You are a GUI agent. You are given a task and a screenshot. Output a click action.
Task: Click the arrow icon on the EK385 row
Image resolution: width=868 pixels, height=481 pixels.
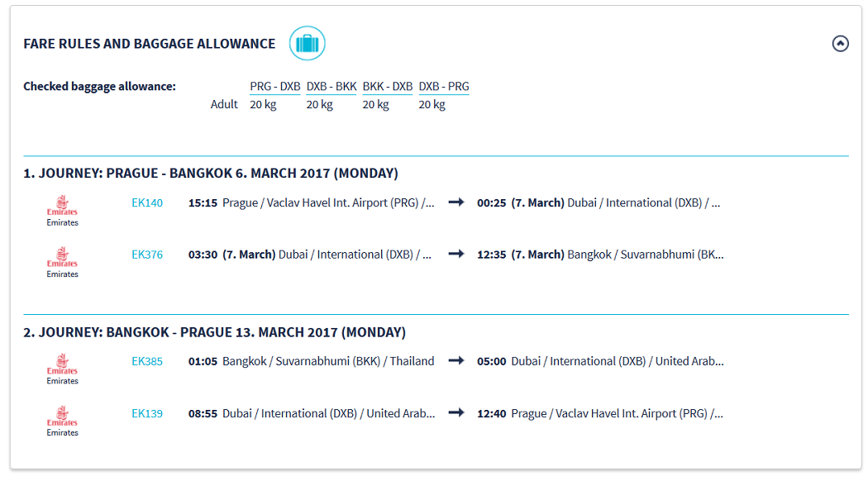point(455,361)
